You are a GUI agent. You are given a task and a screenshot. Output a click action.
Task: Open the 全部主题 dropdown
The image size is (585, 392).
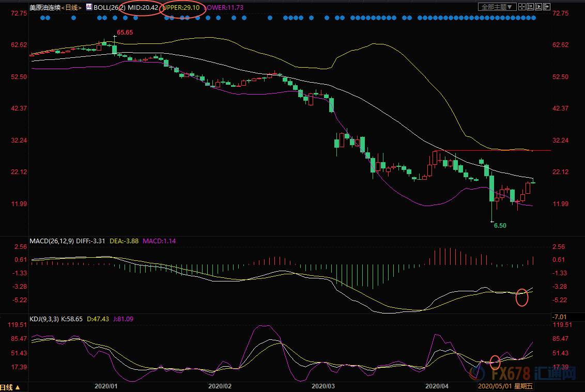(497, 7)
